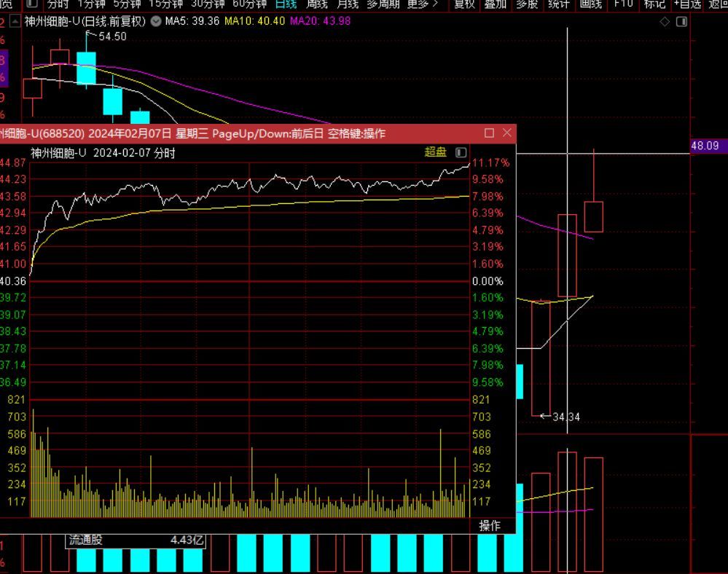Click the diamond icon above the K-line chart
This screenshot has width=728, height=574.
click(665, 21)
